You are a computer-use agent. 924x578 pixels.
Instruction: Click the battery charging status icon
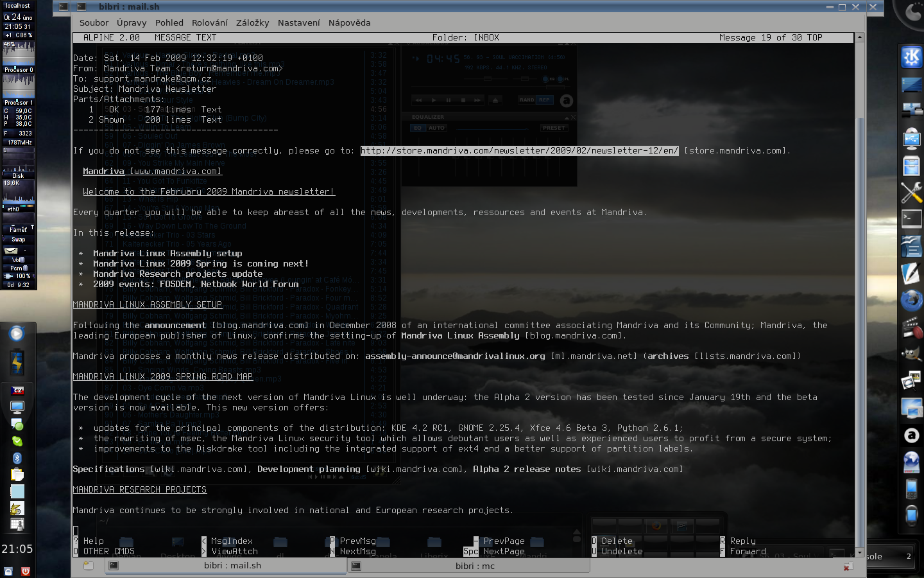click(17, 362)
